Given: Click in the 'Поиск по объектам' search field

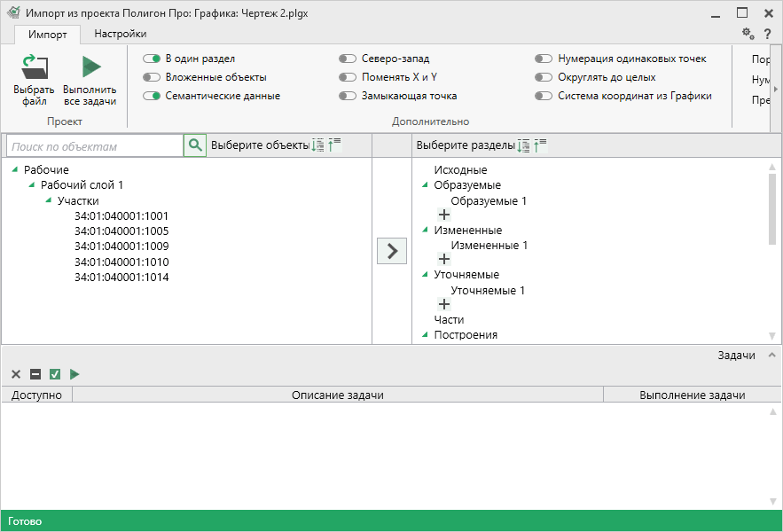Looking at the screenshot, I should 94,146.
